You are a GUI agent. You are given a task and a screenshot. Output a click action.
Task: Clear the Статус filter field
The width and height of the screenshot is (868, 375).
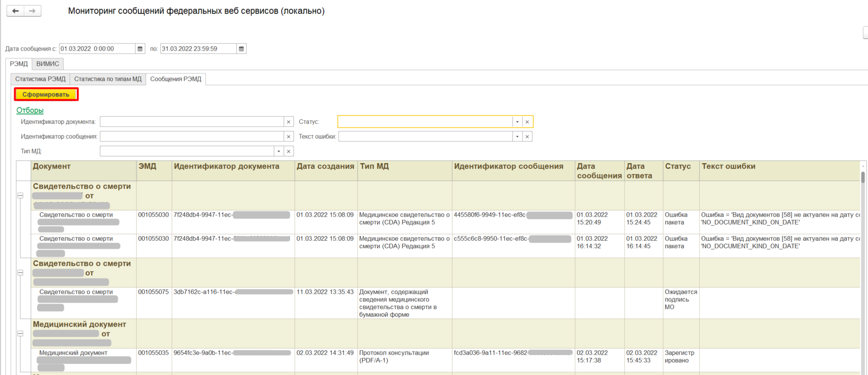[x=527, y=122]
